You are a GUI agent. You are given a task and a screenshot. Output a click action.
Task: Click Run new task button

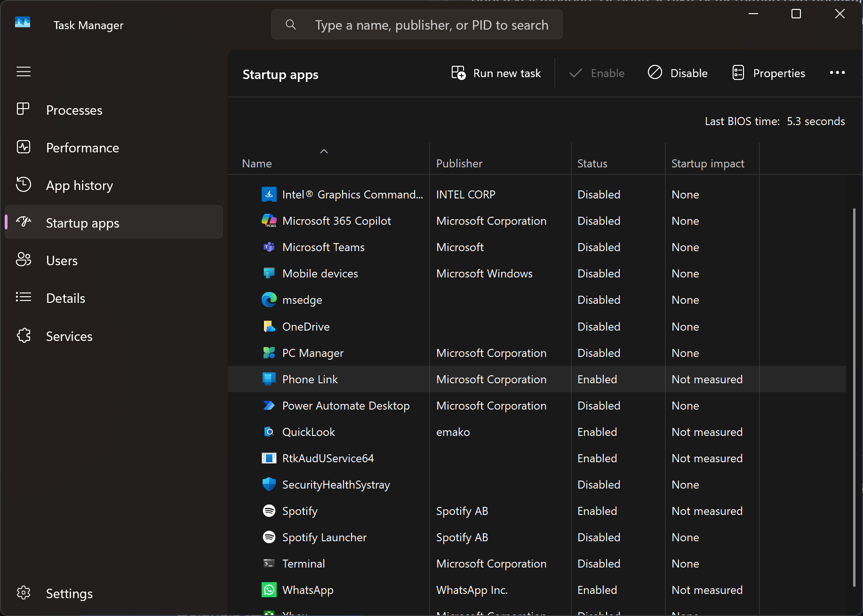click(x=496, y=73)
